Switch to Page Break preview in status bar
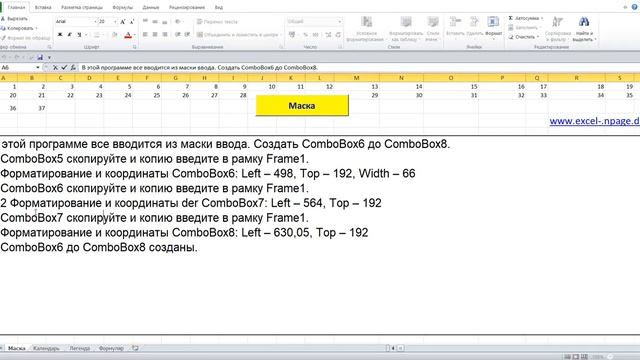Viewport: 640px width, 360px height. coord(584,357)
